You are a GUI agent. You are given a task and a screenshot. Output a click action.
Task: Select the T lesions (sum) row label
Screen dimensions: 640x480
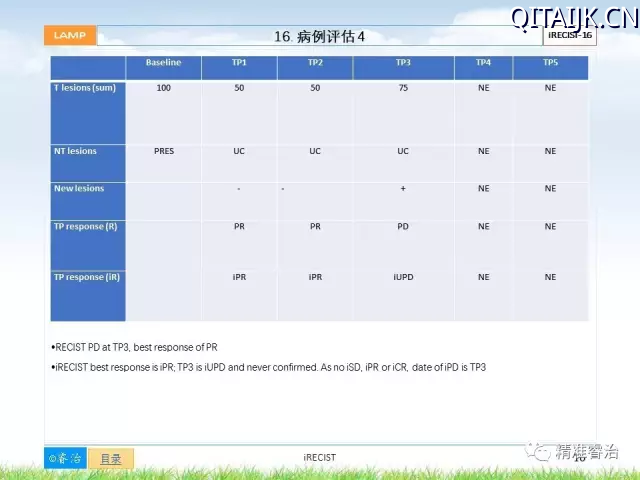click(x=85, y=88)
